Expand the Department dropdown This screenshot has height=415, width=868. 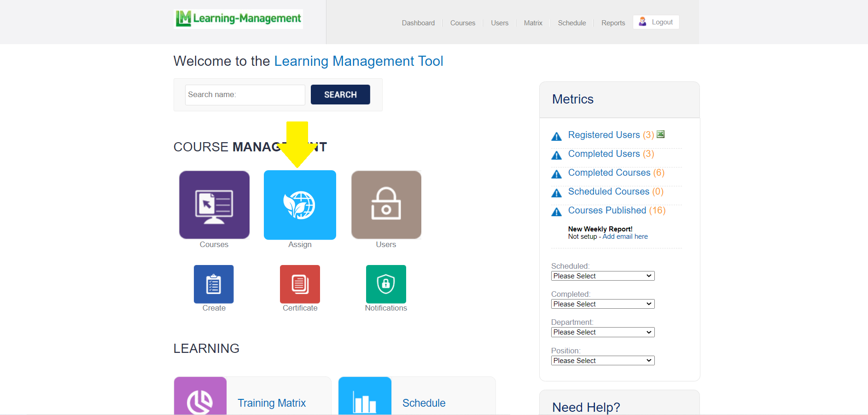tap(602, 332)
